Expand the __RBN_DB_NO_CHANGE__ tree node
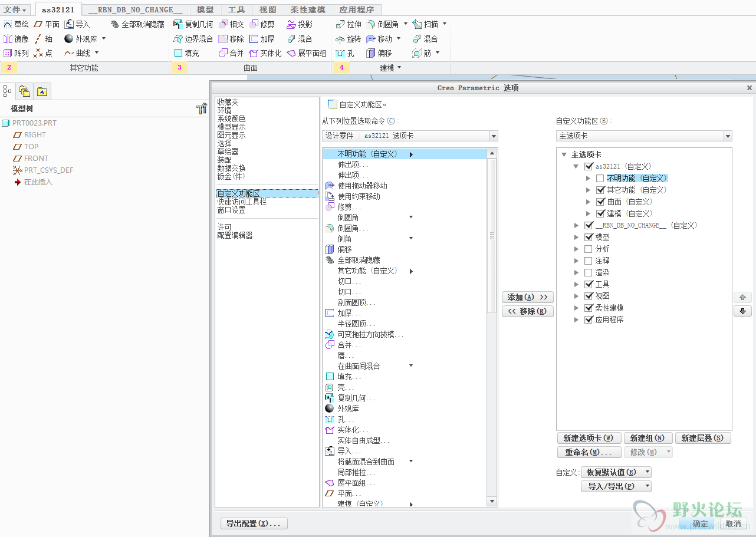The height and width of the screenshot is (537, 756). pyautogui.click(x=576, y=225)
